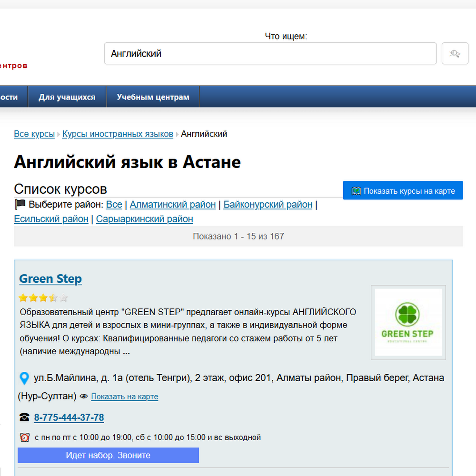Screen dimensions: 476x476
Task: Click the eye icon beside map link
Action: tap(83, 396)
